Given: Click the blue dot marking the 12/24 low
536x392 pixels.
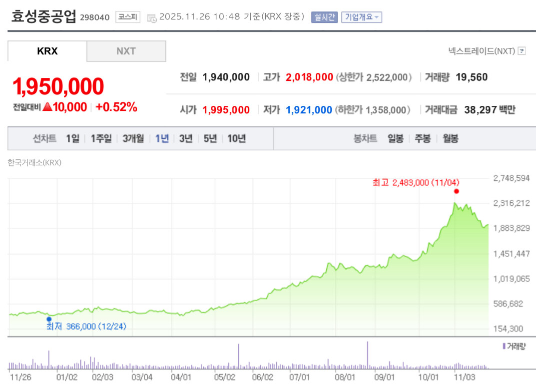Looking at the screenshot, I should click(49, 319).
